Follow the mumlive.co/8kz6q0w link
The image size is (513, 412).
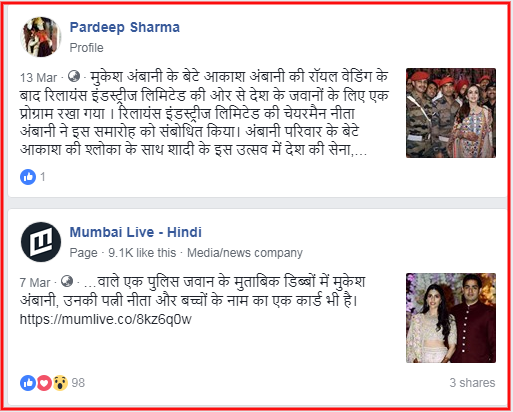point(106,319)
